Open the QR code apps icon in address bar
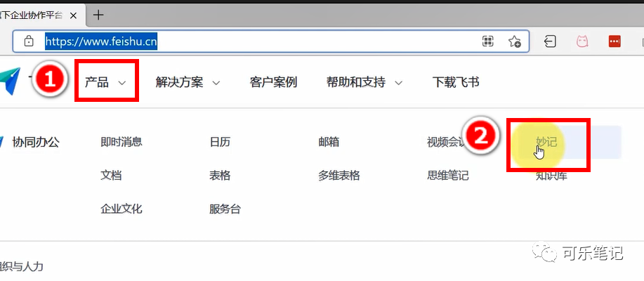 click(x=487, y=41)
